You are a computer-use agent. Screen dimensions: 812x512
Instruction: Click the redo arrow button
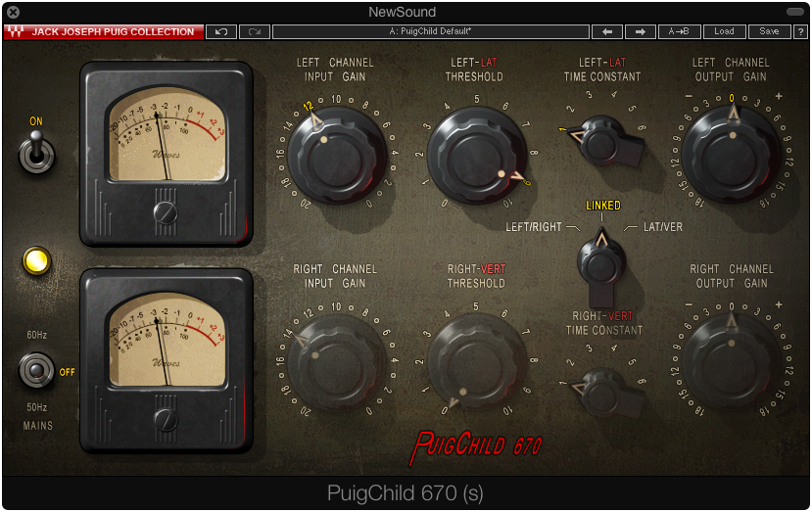pos(255,31)
